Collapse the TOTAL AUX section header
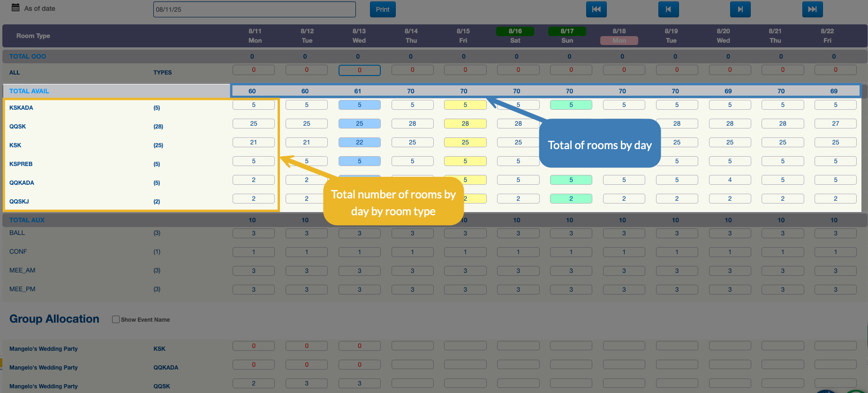868x393 pixels. tap(27, 220)
